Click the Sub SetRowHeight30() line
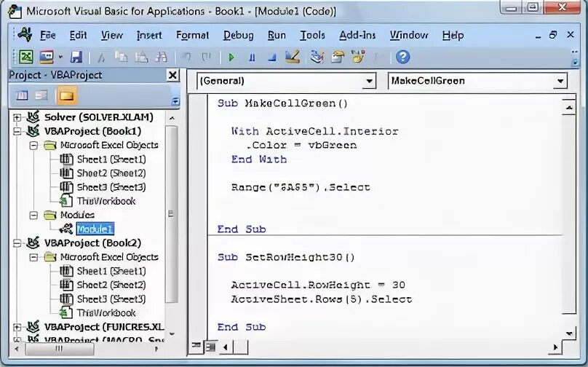The height and width of the screenshot is (367, 588). point(286,258)
